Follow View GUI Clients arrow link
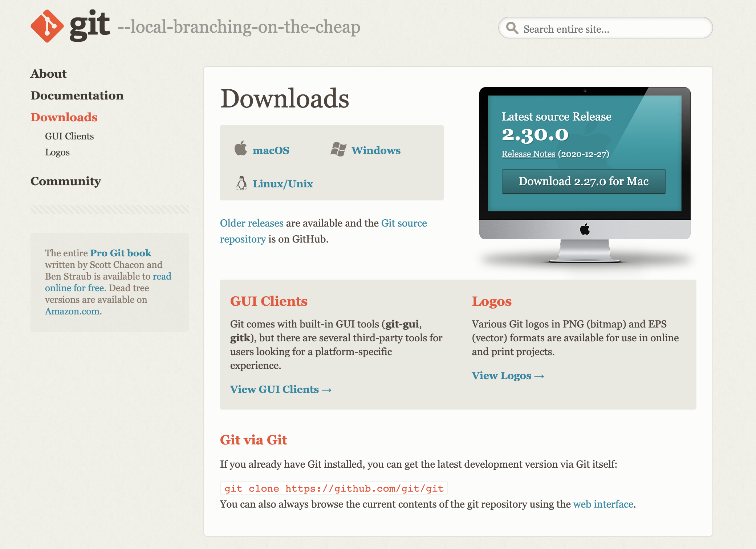This screenshot has width=756, height=549. pos(281,389)
